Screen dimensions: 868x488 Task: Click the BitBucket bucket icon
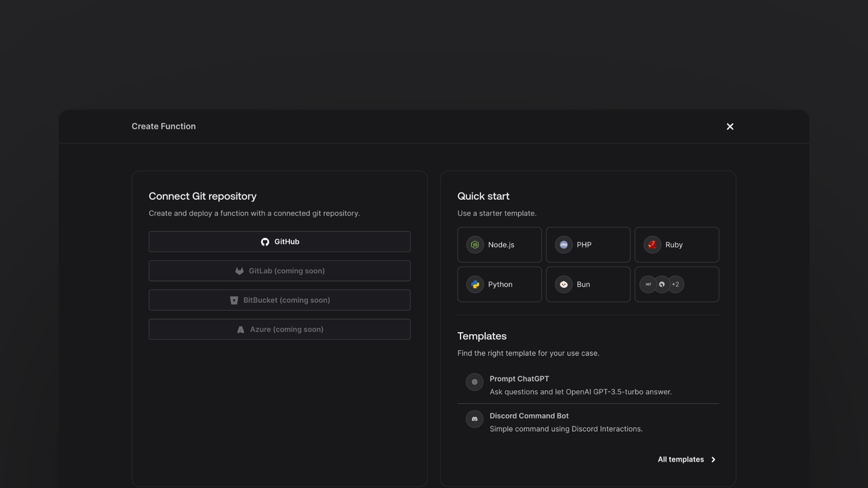pos(234,300)
